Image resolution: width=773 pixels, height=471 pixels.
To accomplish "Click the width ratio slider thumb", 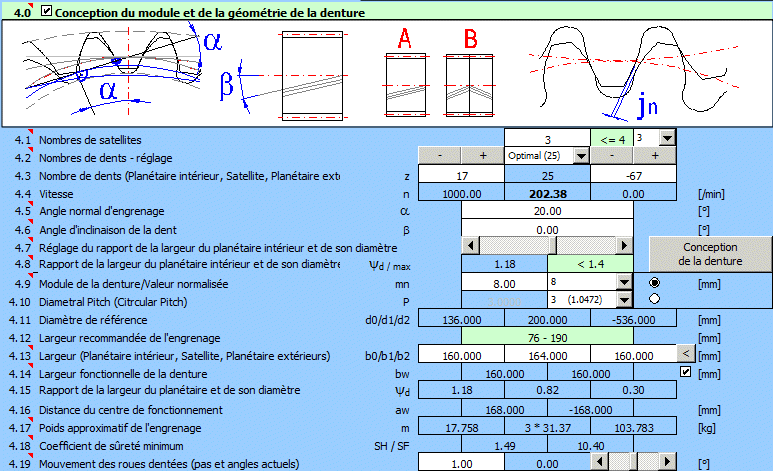I will point(553,245).
